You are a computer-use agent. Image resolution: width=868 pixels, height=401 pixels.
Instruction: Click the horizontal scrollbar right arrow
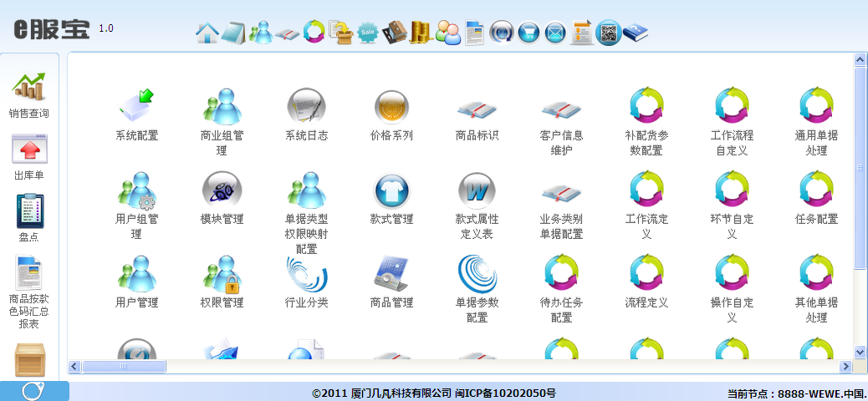point(846,366)
